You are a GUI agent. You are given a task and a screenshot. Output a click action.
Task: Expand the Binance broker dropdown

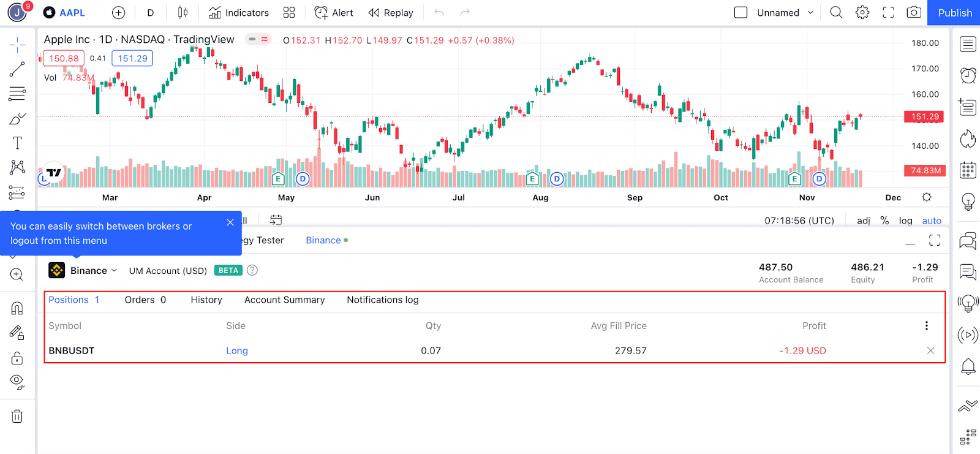83,270
